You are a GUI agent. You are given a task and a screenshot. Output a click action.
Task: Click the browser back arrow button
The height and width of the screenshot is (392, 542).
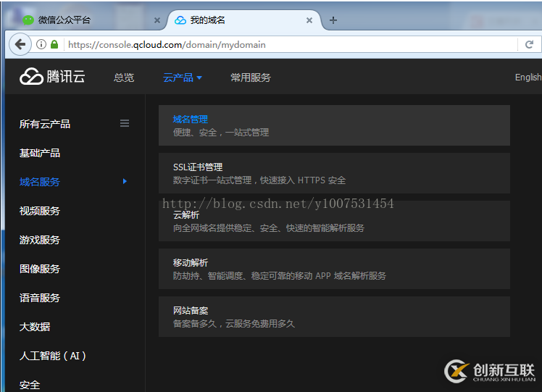(20, 44)
